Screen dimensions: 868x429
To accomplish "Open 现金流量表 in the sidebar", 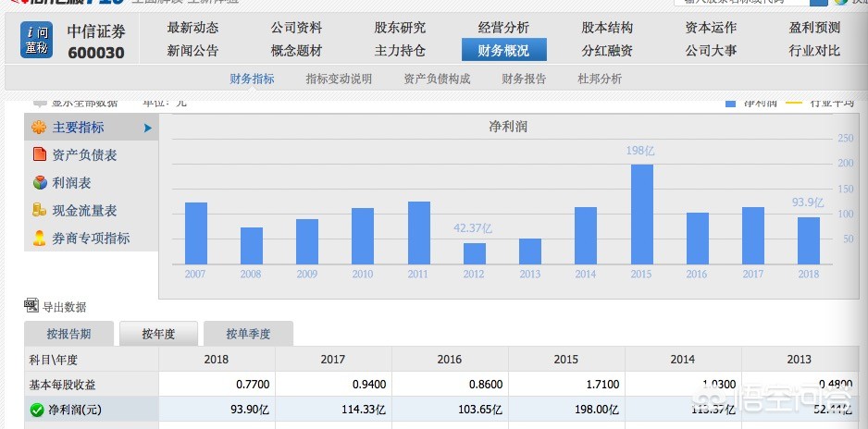I will coord(84,211).
